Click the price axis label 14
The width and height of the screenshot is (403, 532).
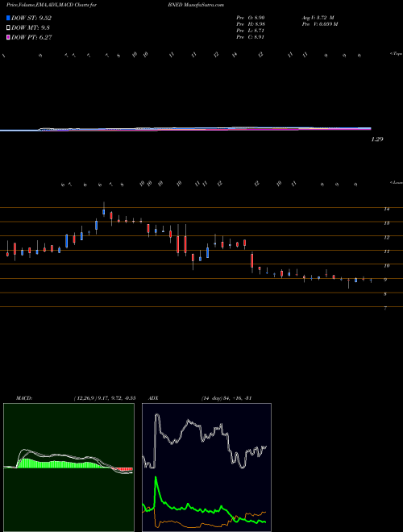coord(386,209)
